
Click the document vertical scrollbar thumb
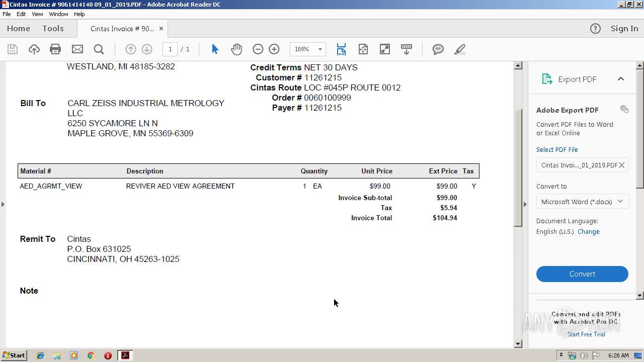[518, 168]
